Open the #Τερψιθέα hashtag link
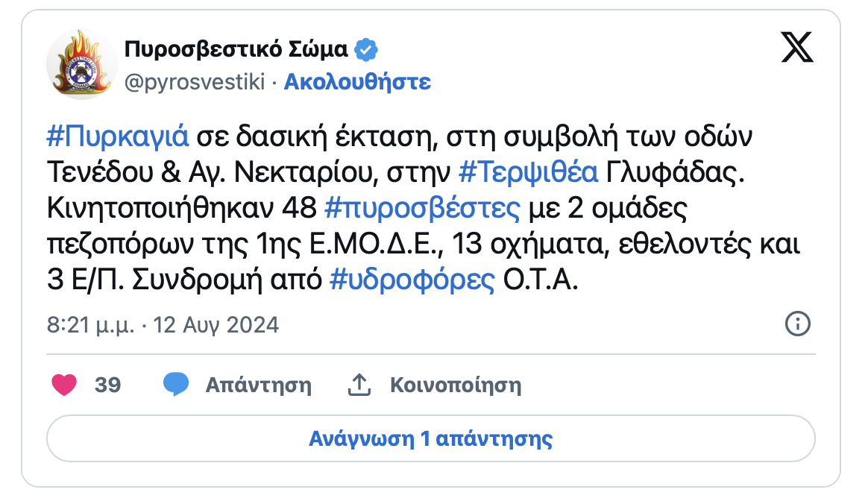The width and height of the screenshot is (868, 501). 528,173
